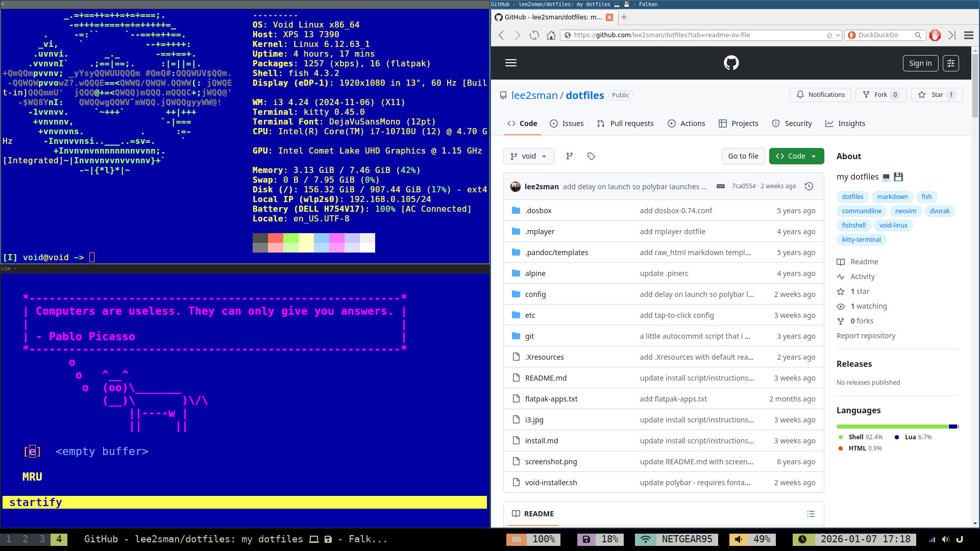View commit history clock icon

click(809, 186)
